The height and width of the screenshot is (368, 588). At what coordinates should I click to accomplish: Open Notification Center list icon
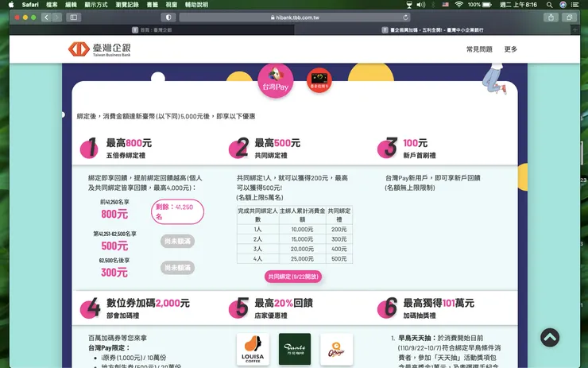point(574,5)
